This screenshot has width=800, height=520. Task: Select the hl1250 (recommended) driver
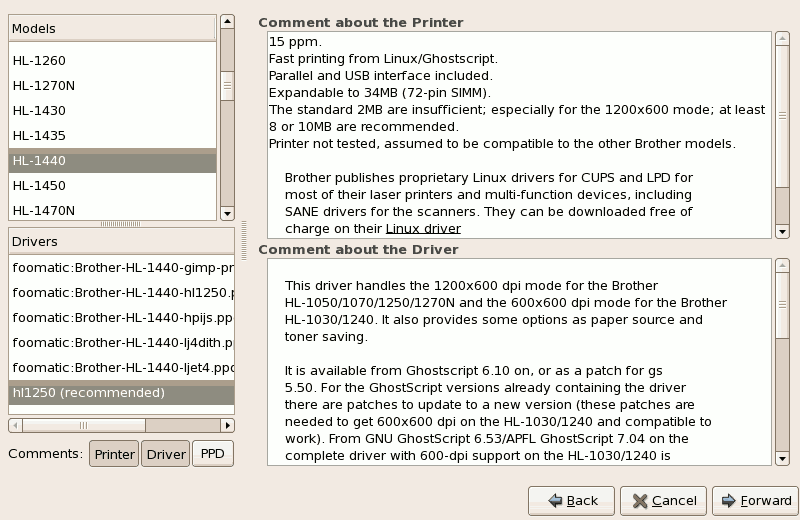pos(121,392)
